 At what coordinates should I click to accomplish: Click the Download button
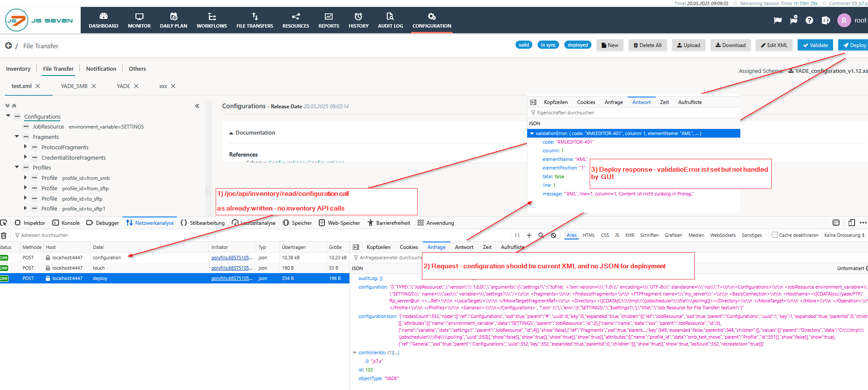tap(730, 45)
